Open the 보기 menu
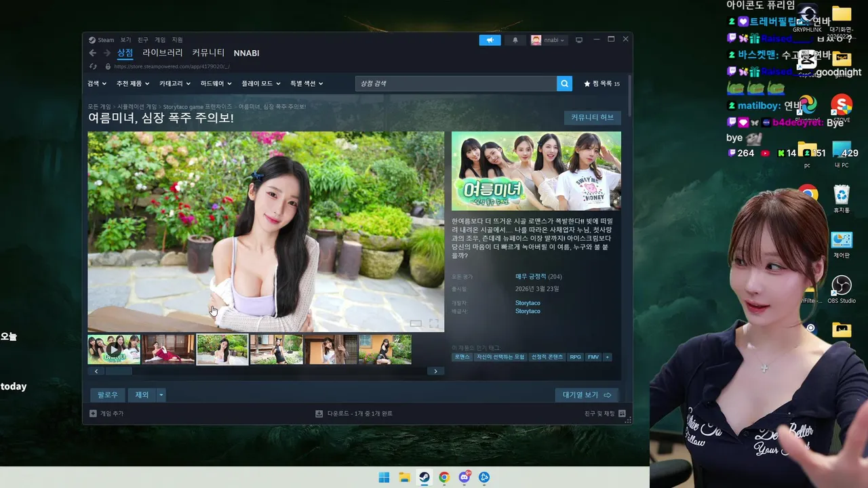Screen dimensions: 868x488 click(x=125, y=40)
